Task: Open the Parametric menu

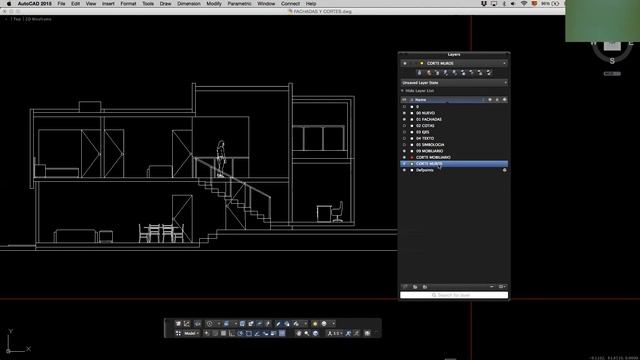Action: pos(239,4)
